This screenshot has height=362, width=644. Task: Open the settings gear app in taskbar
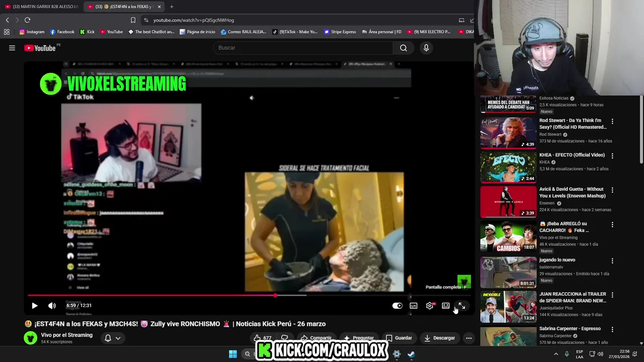pyautogui.click(x=396, y=354)
